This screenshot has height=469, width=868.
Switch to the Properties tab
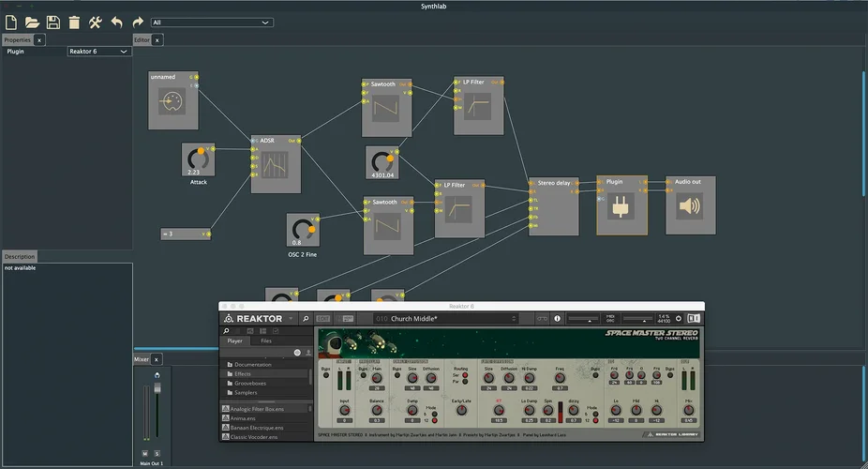pos(18,40)
